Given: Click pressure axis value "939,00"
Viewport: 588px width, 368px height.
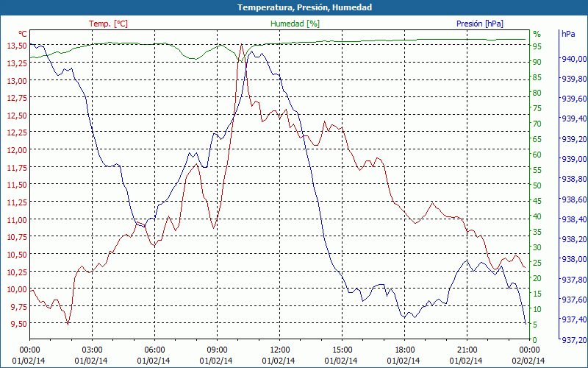Looking at the screenshot, I should [x=574, y=159].
